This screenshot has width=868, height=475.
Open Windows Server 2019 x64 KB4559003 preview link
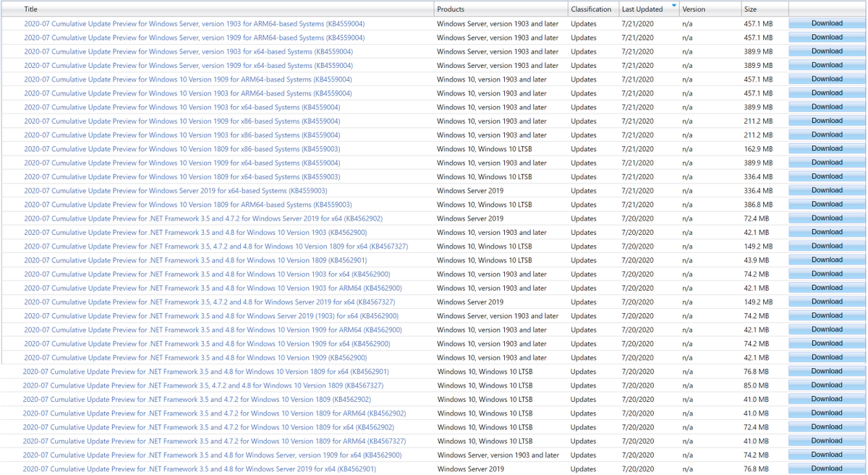click(176, 191)
